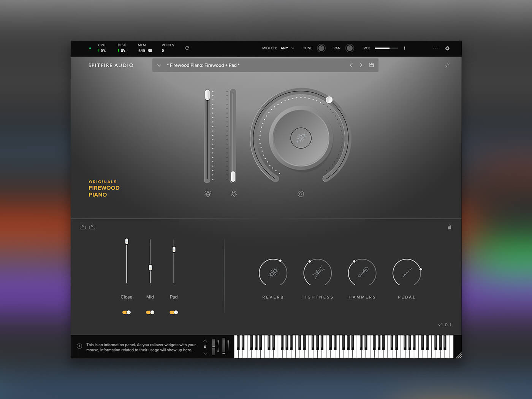Go to the previous preset arrow
The height and width of the screenshot is (399, 532).
(351, 65)
